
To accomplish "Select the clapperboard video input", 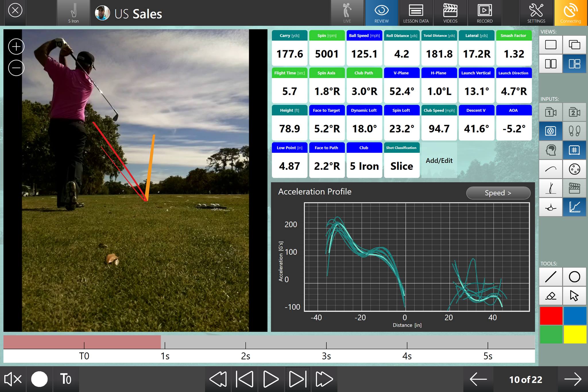I will [574, 188].
